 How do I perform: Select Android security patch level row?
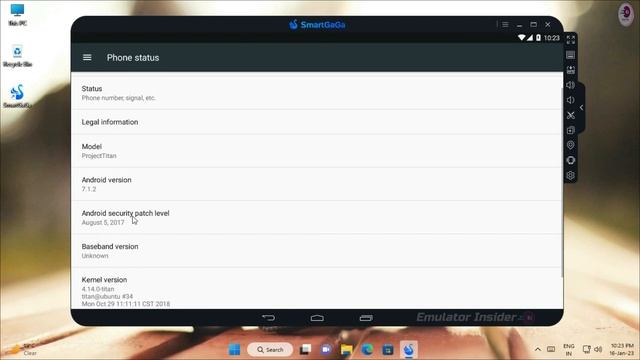[317, 218]
